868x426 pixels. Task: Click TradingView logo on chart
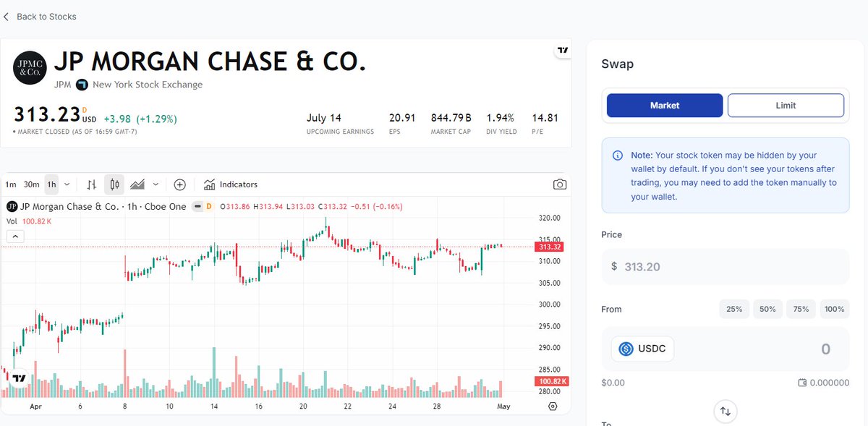pyautogui.click(x=19, y=378)
